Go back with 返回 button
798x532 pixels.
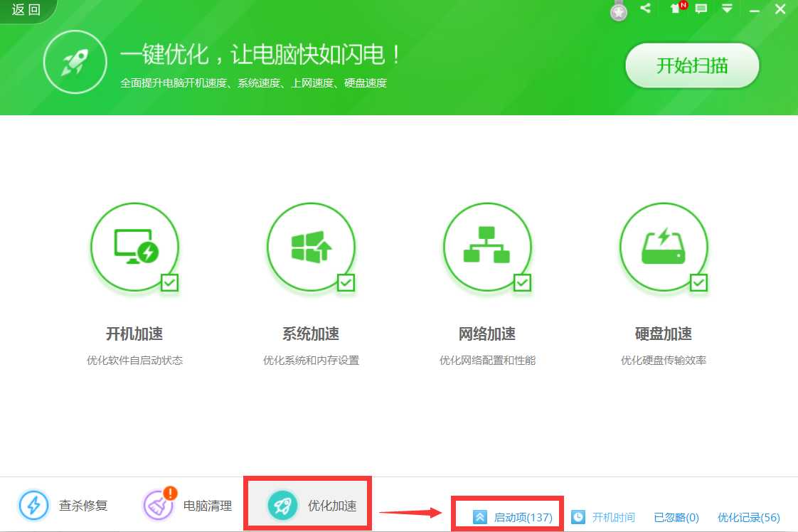click(x=26, y=10)
